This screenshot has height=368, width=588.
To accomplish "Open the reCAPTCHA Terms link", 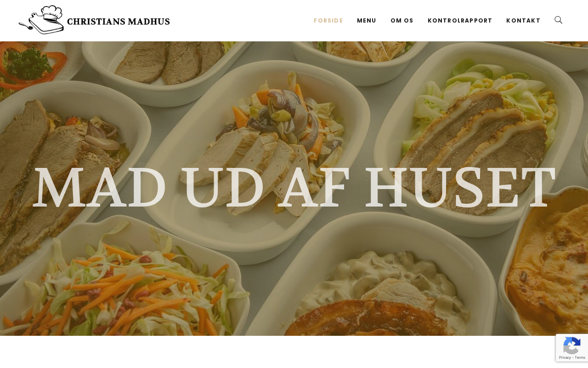I will [580, 357].
